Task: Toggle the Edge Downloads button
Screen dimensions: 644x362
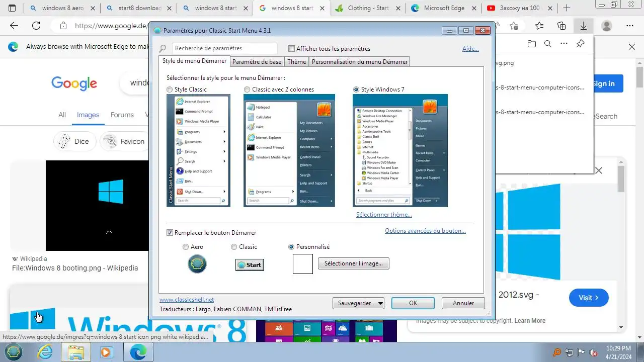Action: (x=584, y=26)
